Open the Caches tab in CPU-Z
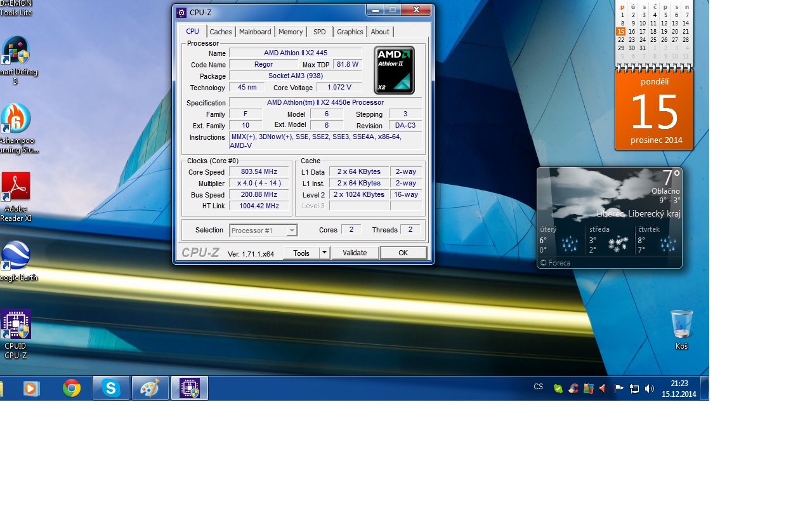The width and height of the screenshot is (812, 508). (x=221, y=32)
